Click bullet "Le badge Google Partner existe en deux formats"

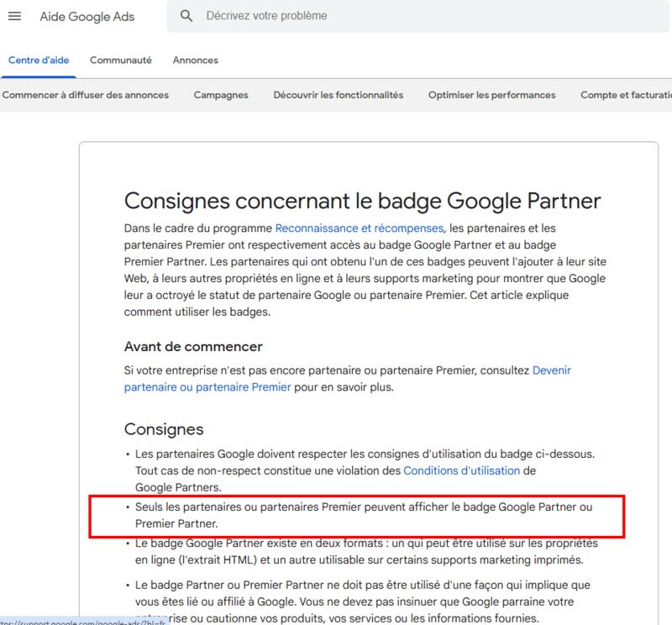tap(366, 551)
